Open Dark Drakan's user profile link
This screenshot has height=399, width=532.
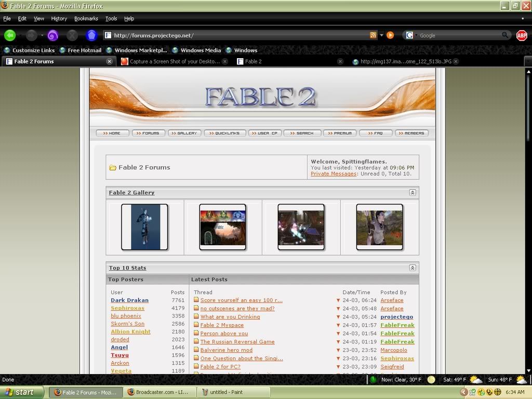[x=129, y=300]
